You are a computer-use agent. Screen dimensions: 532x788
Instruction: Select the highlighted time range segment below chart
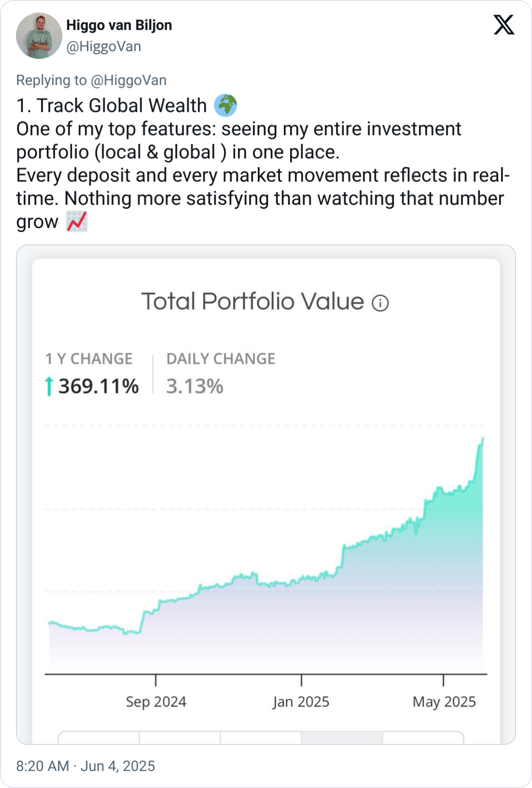point(342,737)
